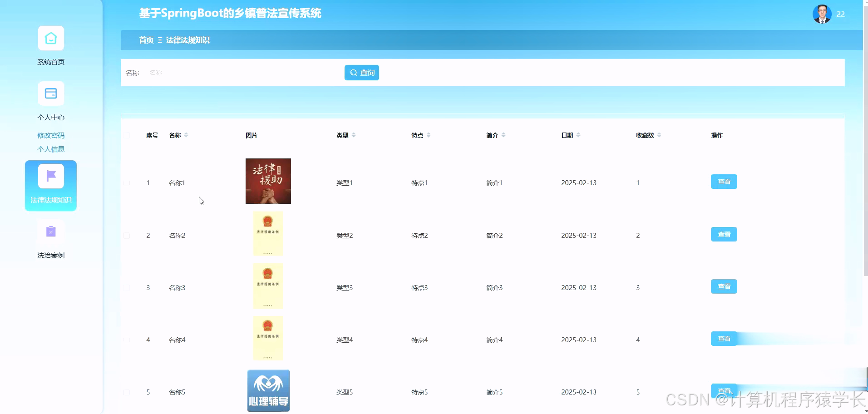The height and width of the screenshot is (414, 868).
Task: Click 查看 button for row 名称2
Action: [724, 234]
